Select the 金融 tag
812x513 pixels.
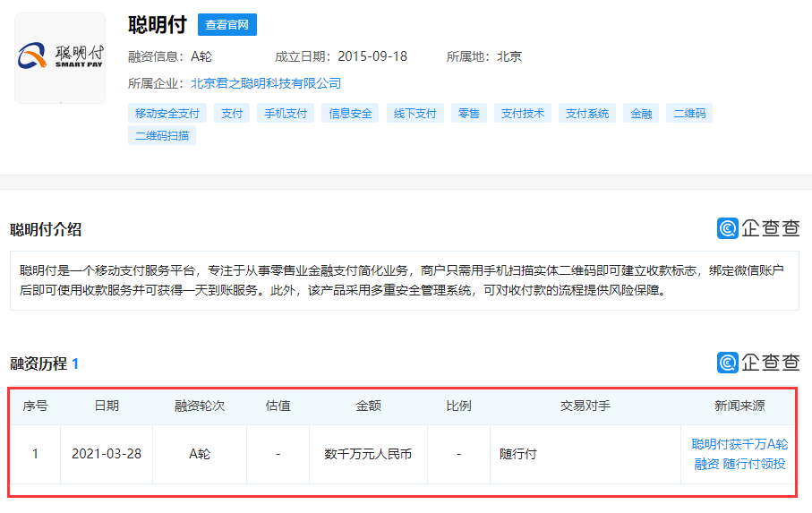(x=641, y=114)
